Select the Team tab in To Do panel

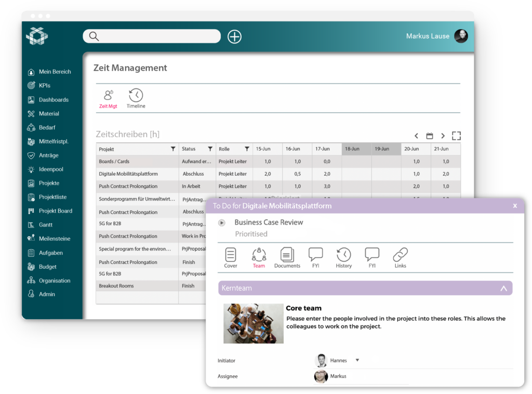(x=259, y=258)
